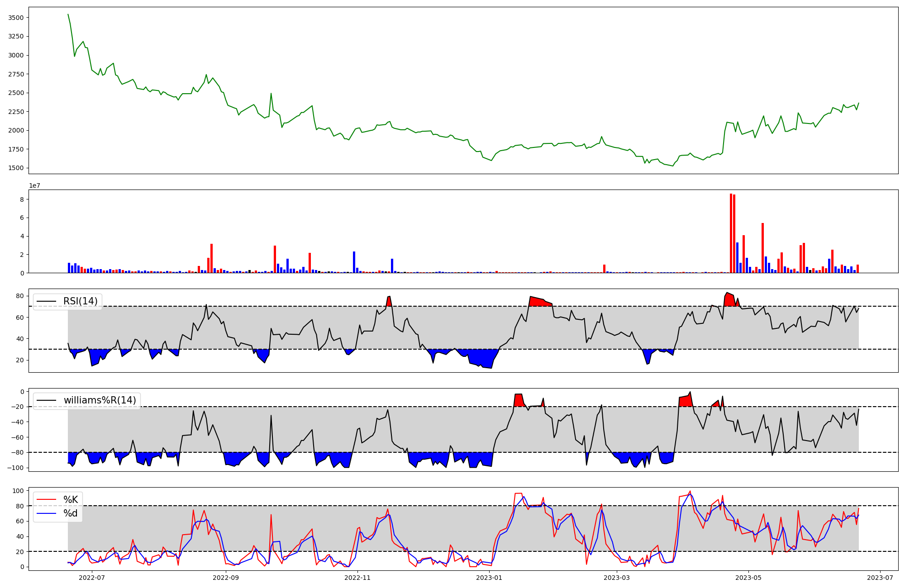Click the 2023-05 x-axis date label

point(748,578)
